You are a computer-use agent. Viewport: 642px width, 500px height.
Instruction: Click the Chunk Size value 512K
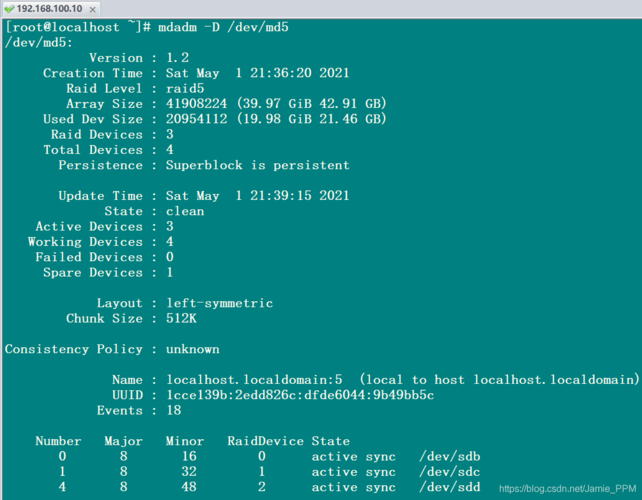tap(181, 318)
